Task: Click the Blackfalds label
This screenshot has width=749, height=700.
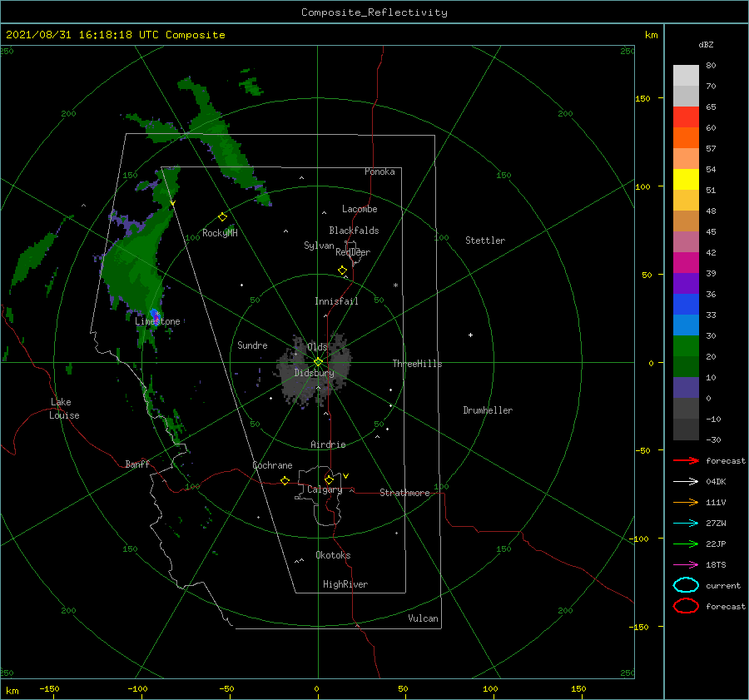Action: click(x=354, y=231)
